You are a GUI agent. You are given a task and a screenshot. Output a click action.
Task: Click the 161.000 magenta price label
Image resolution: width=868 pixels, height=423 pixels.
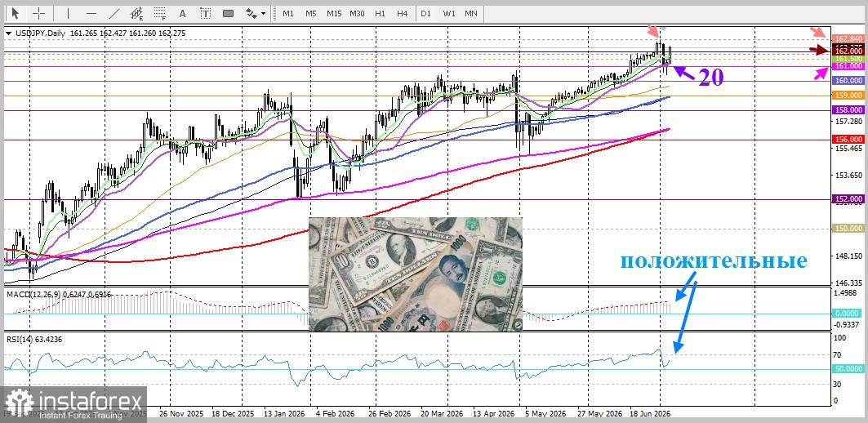point(848,66)
